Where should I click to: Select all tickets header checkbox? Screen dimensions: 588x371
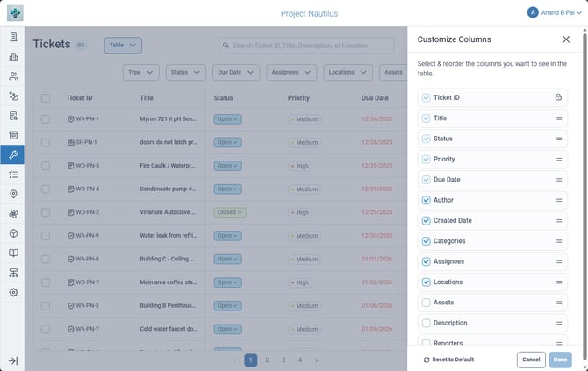[46, 98]
